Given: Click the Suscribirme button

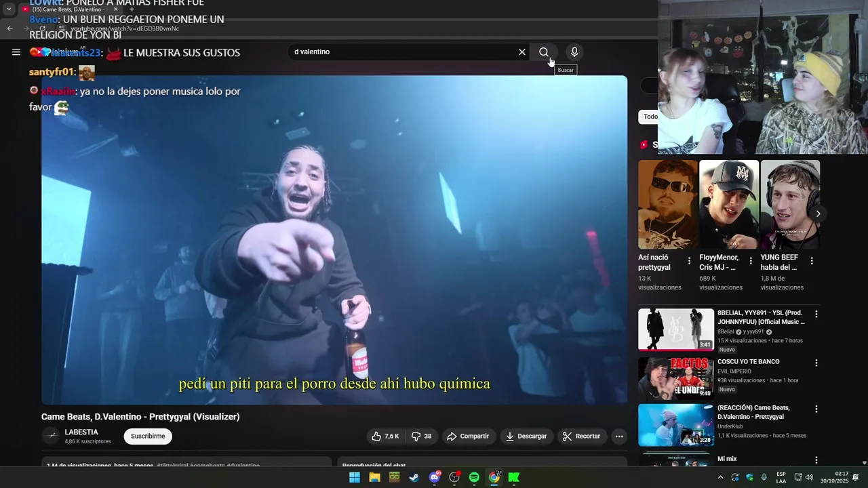Looking at the screenshot, I should click(x=148, y=436).
